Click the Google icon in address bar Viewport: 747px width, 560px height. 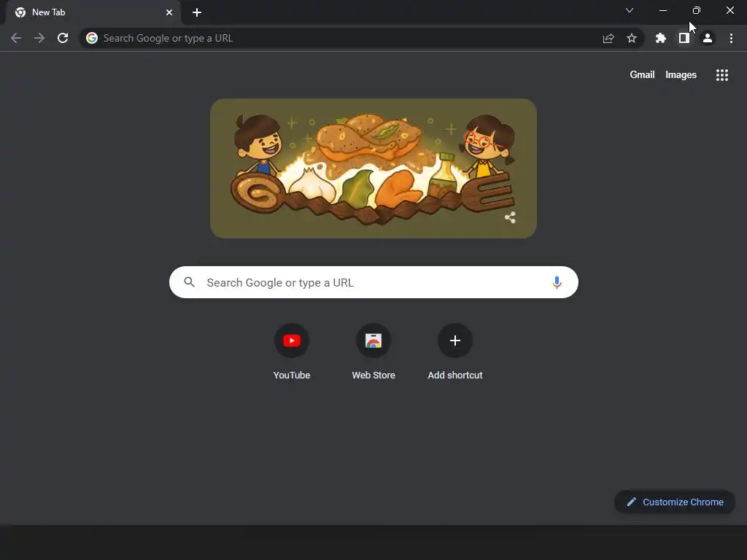(x=92, y=38)
